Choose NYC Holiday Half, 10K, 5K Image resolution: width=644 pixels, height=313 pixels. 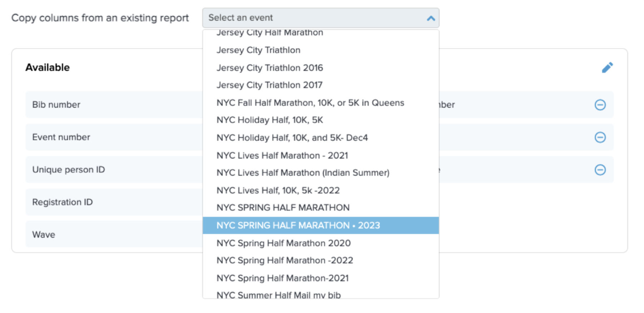tap(269, 120)
